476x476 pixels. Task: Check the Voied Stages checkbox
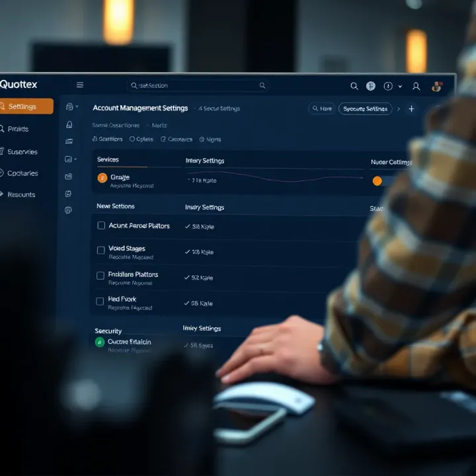coord(100,250)
